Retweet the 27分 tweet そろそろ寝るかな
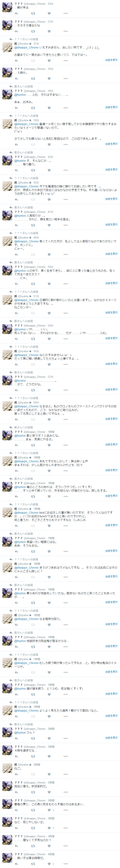 [x=33, y=31]
